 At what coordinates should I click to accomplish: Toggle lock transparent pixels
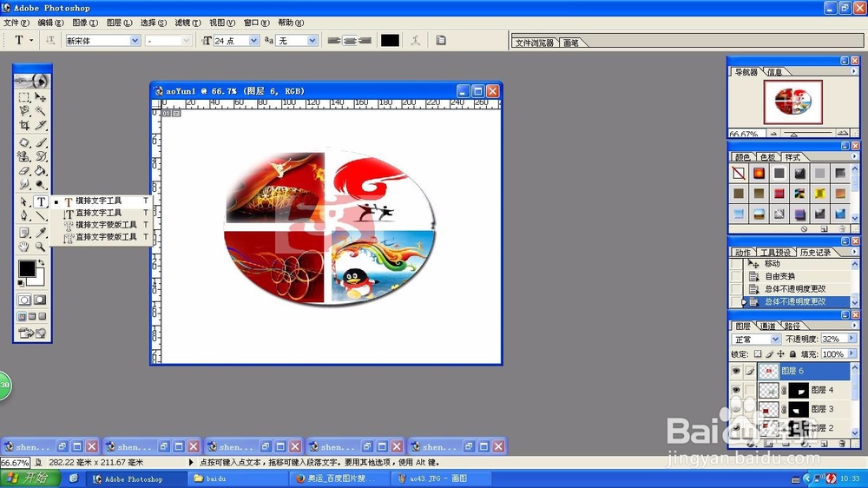757,354
